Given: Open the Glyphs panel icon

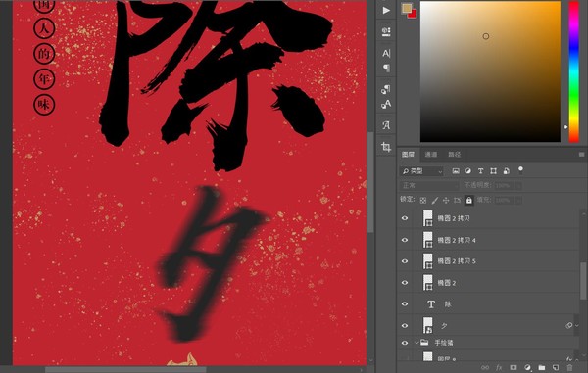Looking at the screenshot, I should (386, 125).
